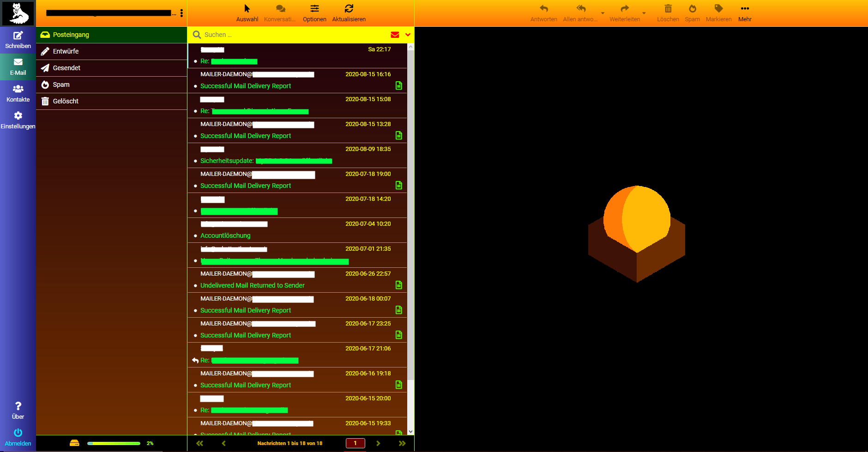Screen dimensions: 868x452
Task: Click the Auswahl cursor icon
Action: pyautogui.click(x=247, y=9)
